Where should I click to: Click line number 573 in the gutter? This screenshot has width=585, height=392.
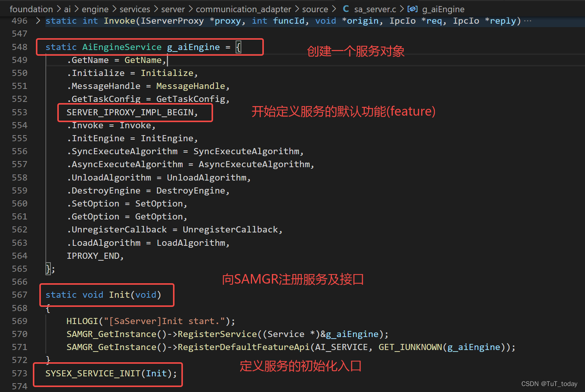pos(20,373)
